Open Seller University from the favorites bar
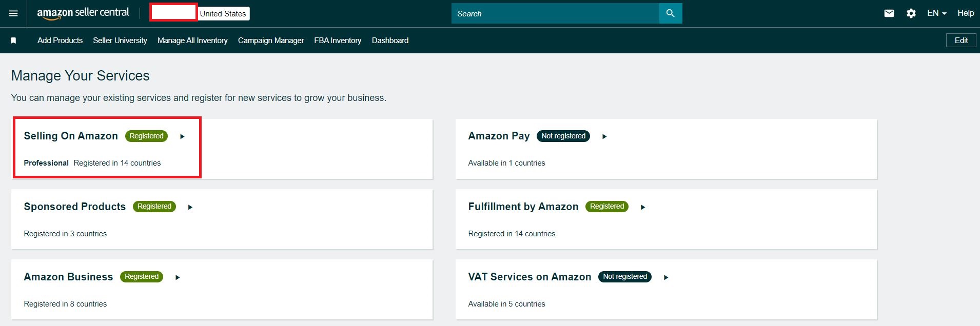Screen dimensions: 980x326 (x=120, y=40)
